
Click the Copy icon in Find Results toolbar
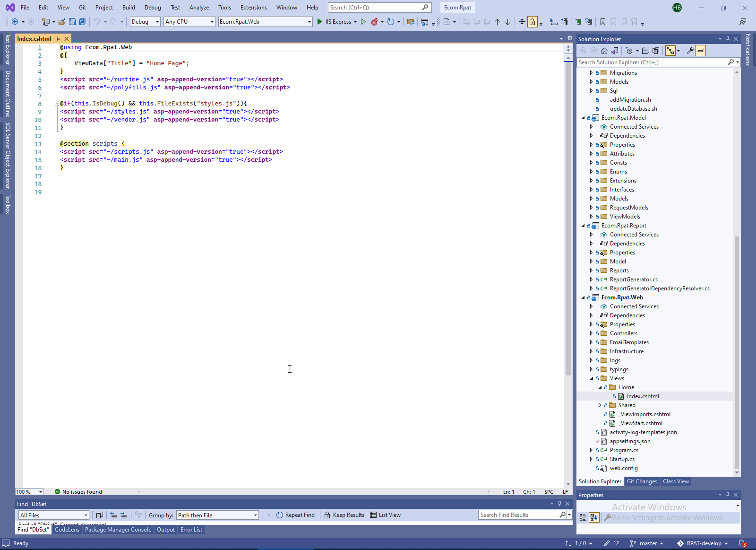[99, 515]
